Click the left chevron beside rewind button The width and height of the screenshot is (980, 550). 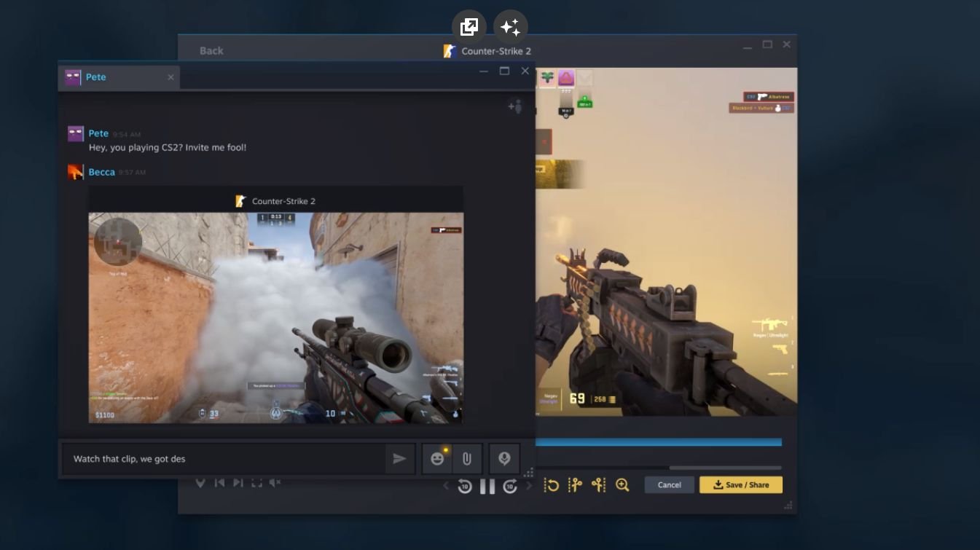(x=446, y=486)
